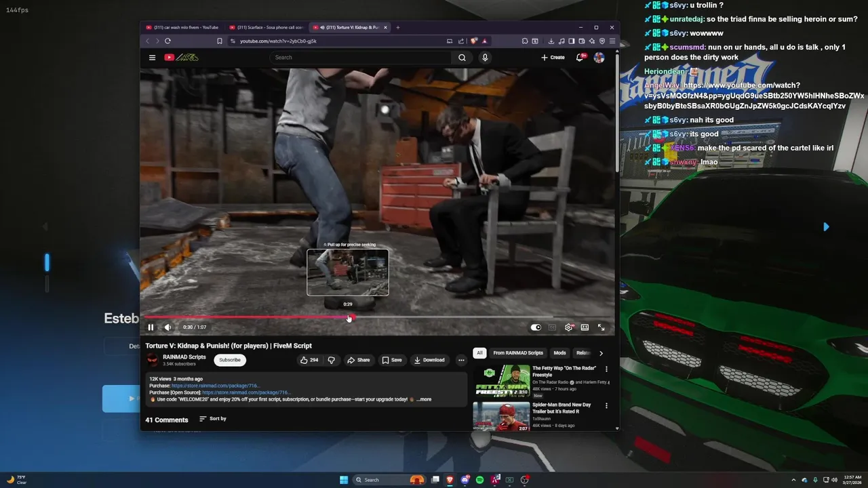Pause the YouTube video
This screenshot has width=868, height=488.
[151, 327]
